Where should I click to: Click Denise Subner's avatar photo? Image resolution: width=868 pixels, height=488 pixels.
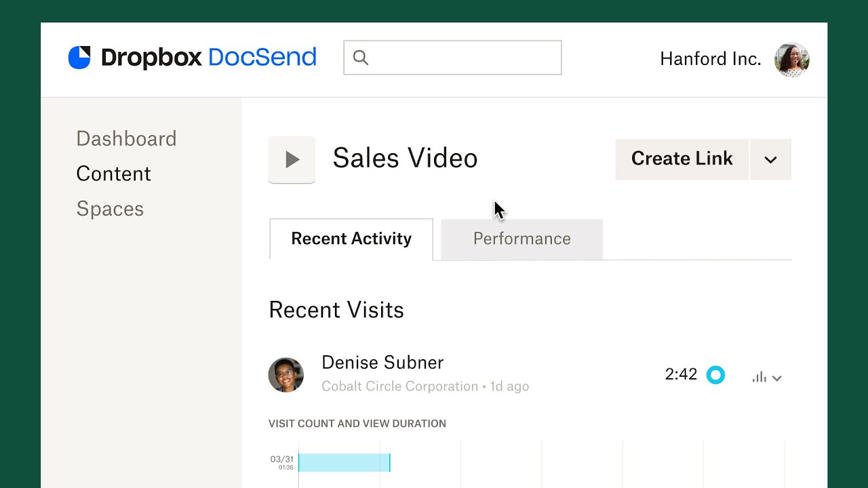(285, 375)
